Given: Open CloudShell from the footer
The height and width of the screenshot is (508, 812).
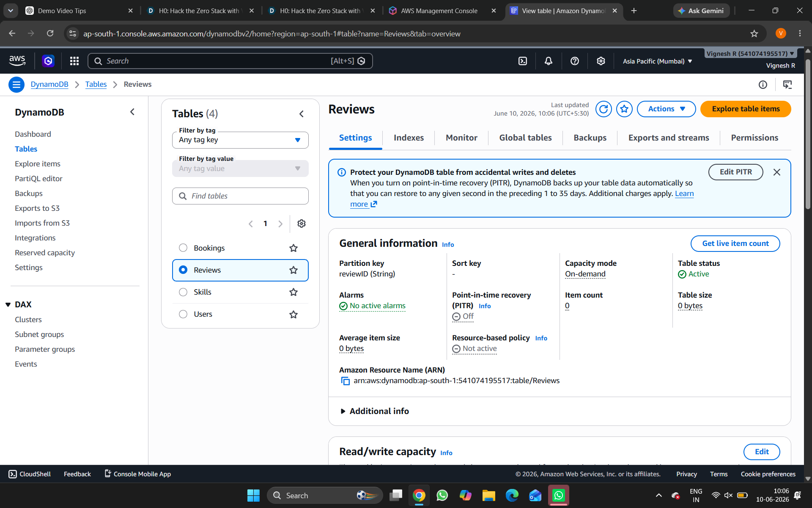Looking at the screenshot, I should coord(30,474).
